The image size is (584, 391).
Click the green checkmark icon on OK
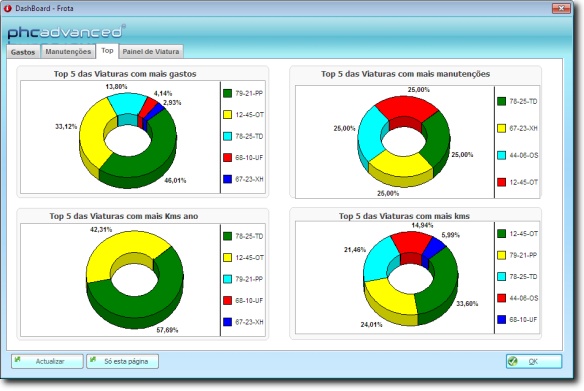(513, 361)
